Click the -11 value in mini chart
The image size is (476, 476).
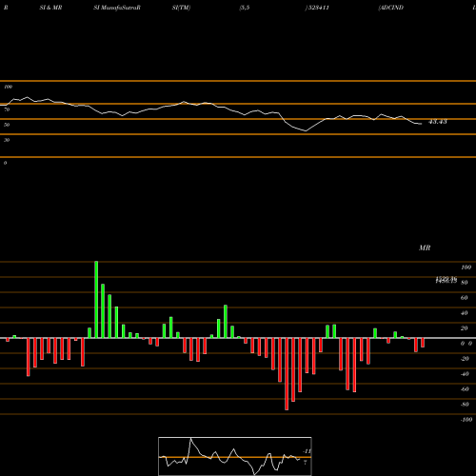[x=307, y=451]
